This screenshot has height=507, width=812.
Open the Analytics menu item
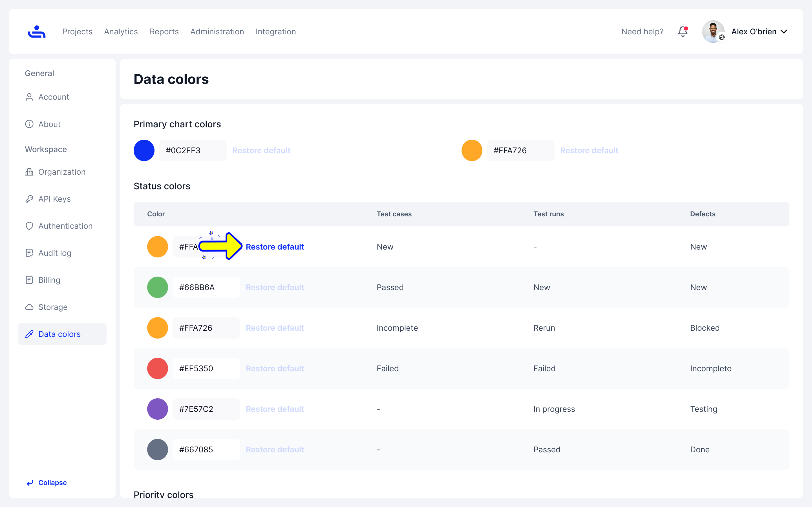click(121, 32)
